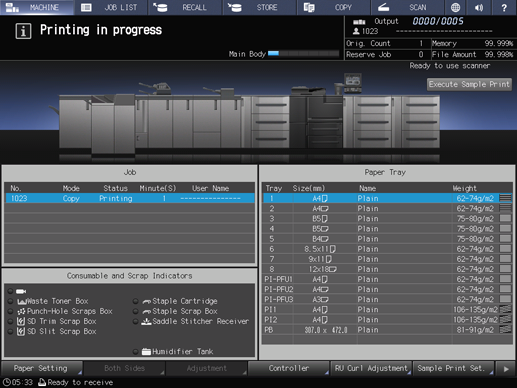Screen dimensions: 517x388
Task: Show more options with the right arrow
Action: click(x=506, y=369)
